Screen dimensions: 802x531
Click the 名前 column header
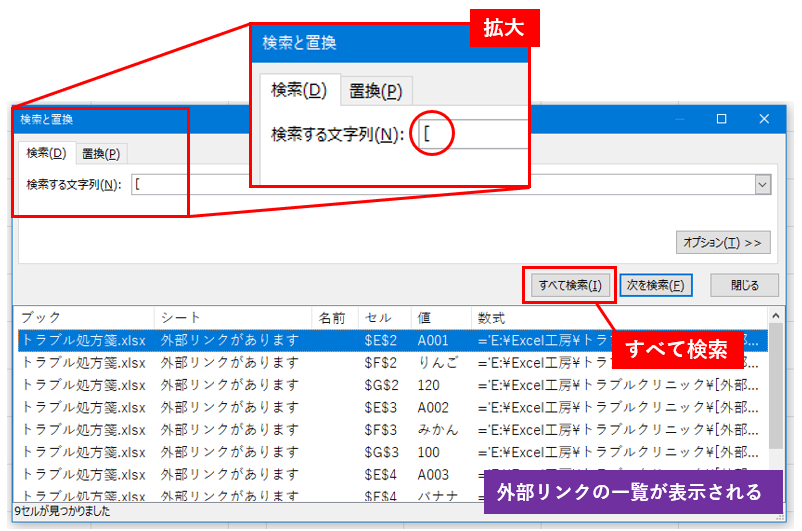point(334,318)
